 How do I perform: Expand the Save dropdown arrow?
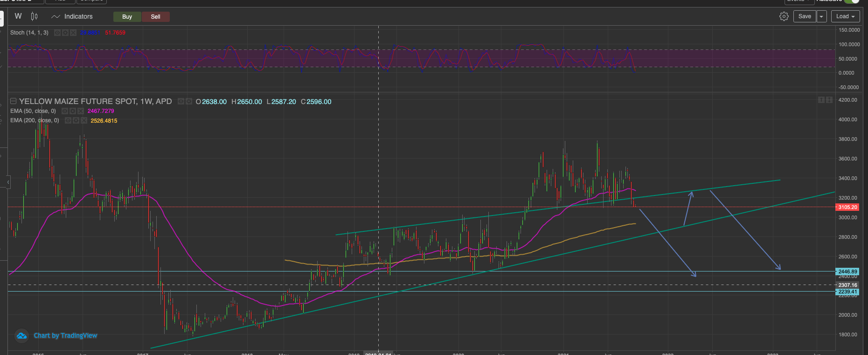click(x=821, y=16)
